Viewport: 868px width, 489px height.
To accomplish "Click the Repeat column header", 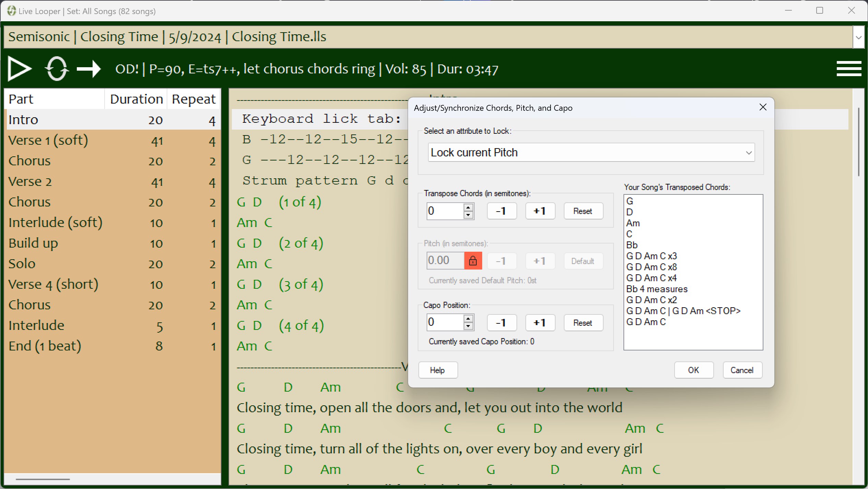I will [194, 99].
